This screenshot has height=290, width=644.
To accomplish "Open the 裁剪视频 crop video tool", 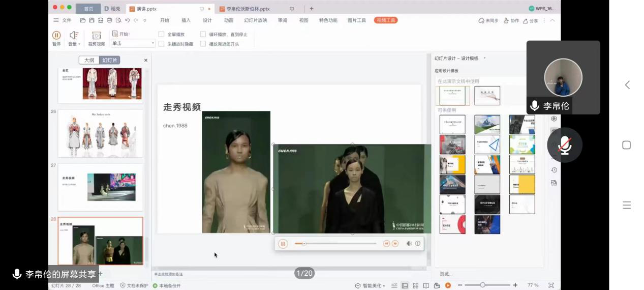I will pyautogui.click(x=96, y=38).
